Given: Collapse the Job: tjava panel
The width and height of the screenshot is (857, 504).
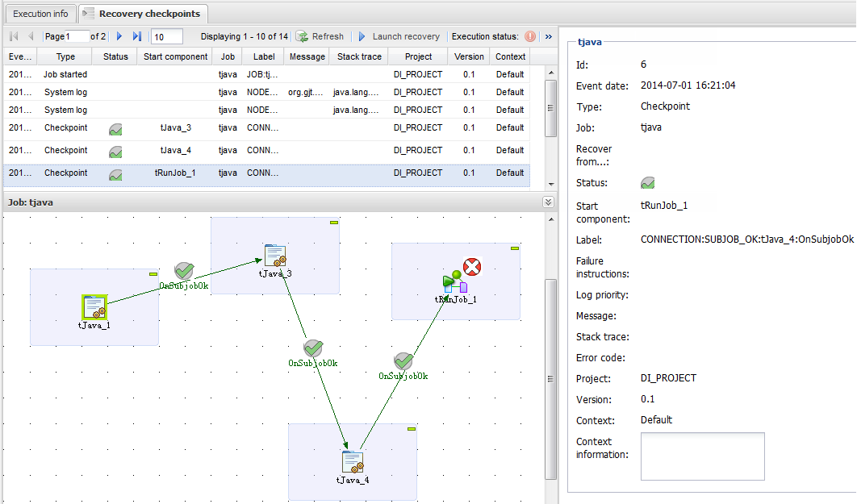Looking at the screenshot, I should click(548, 202).
